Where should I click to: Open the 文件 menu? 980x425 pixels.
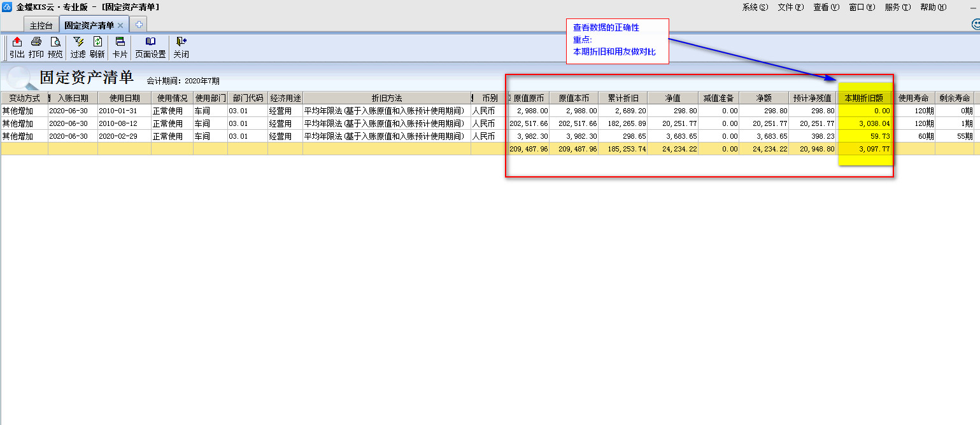(x=790, y=8)
